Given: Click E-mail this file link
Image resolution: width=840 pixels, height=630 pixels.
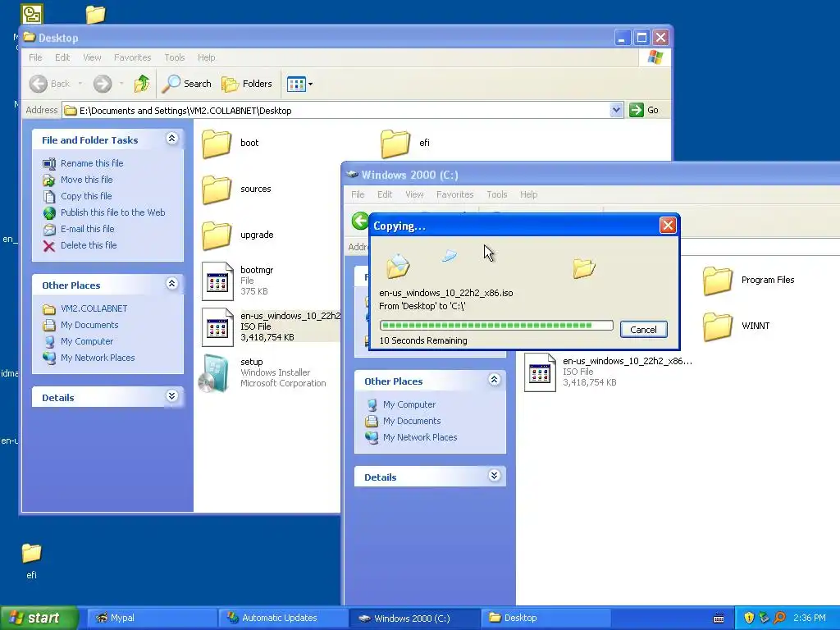Looking at the screenshot, I should tap(87, 229).
